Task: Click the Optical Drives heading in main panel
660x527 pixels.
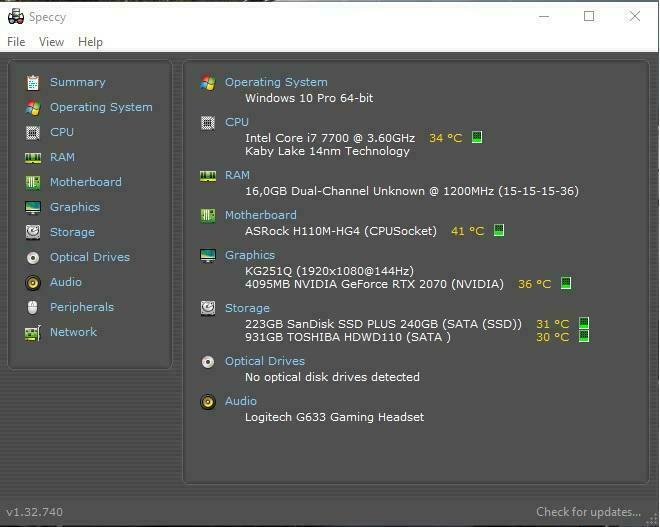Action: (264, 361)
